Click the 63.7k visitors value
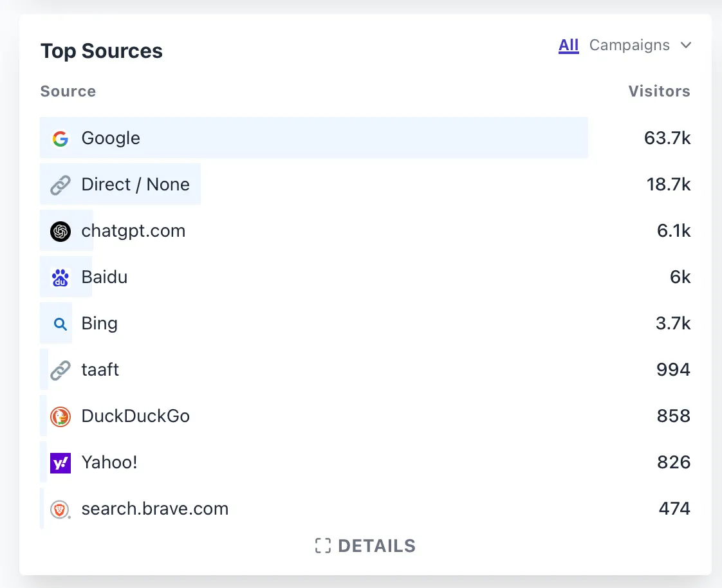722x588 pixels. point(667,138)
